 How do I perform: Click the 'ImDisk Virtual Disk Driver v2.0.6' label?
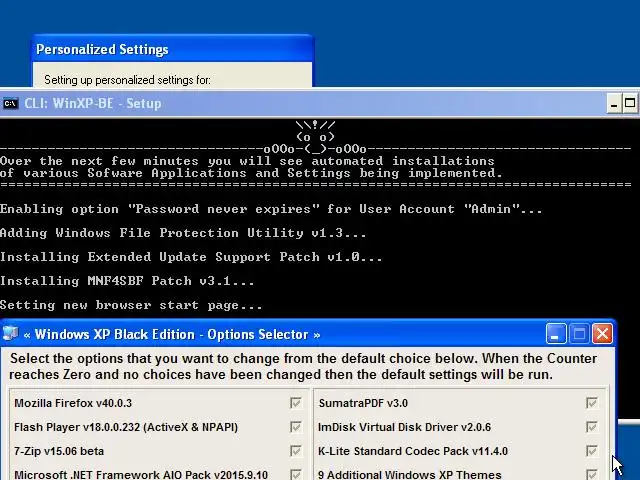[x=404, y=427]
